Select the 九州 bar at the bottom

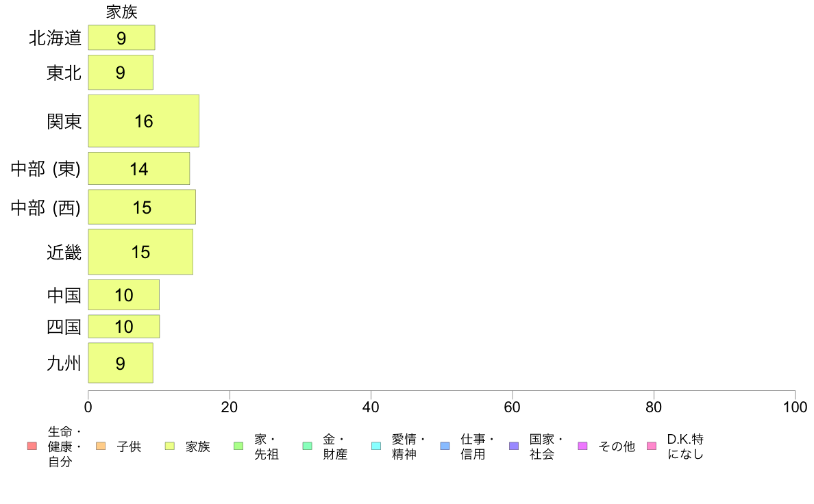pyautogui.click(x=121, y=363)
